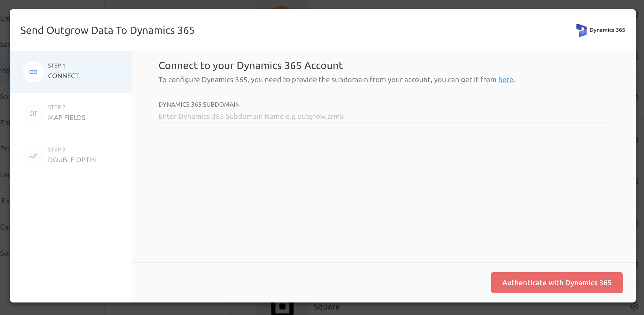Click the Connect link icon for Step 1
The image size is (644, 315).
pyautogui.click(x=33, y=72)
